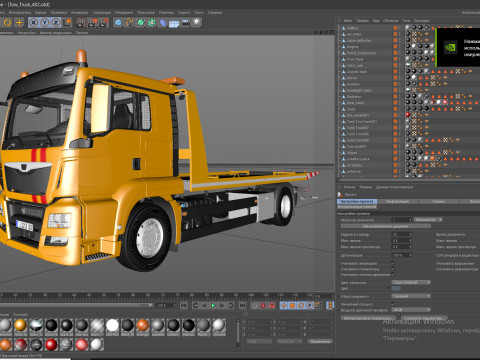Select the red material tag in object list

click(x=408, y=115)
